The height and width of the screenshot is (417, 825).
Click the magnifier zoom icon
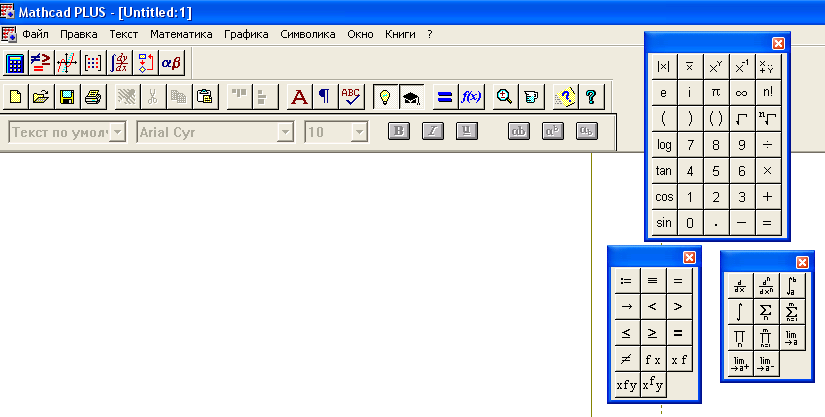(x=505, y=97)
